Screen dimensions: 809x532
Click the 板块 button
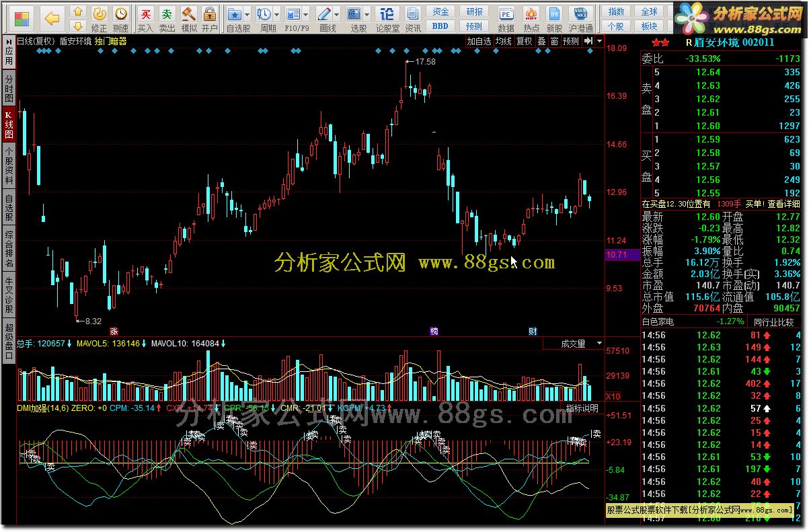point(649,26)
